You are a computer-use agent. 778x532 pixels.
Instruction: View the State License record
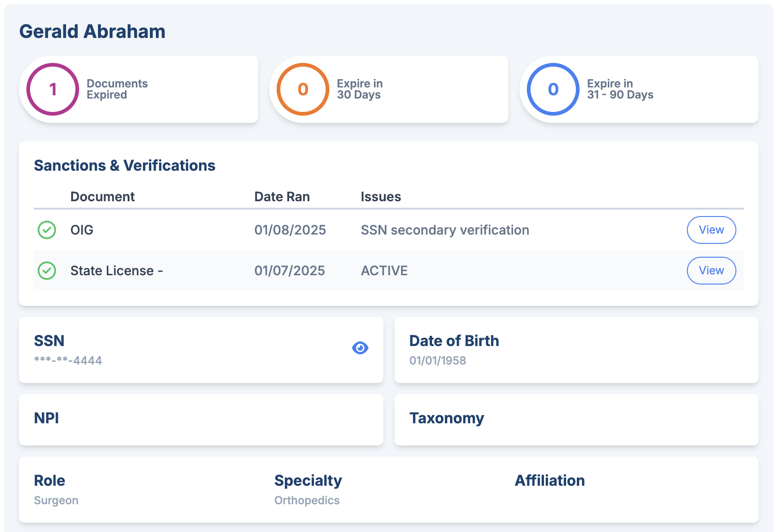coord(711,271)
